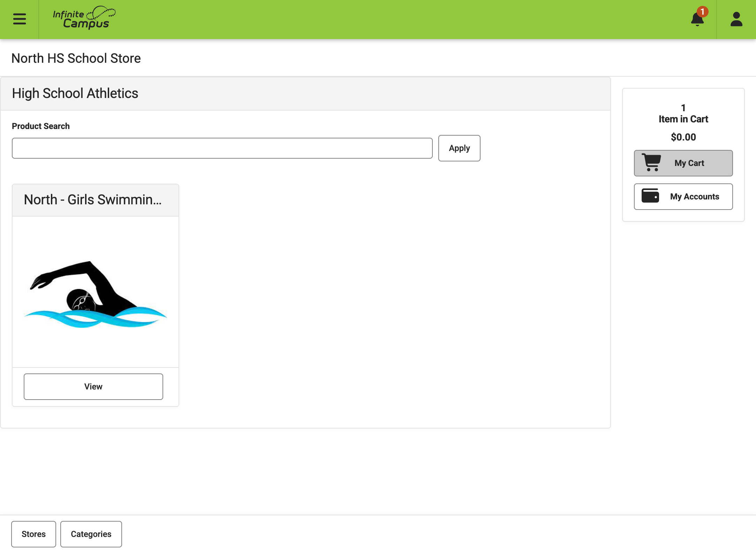Click the Infinite Campus logo
Viewport: 756px width, 553px height.
pos(84,17)
